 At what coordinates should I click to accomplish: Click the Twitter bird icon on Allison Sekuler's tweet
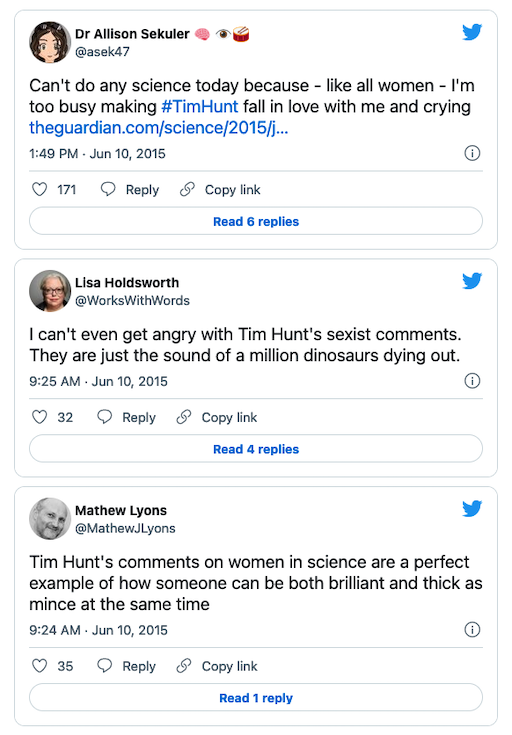pyautogui.click(x=472, y=32)
